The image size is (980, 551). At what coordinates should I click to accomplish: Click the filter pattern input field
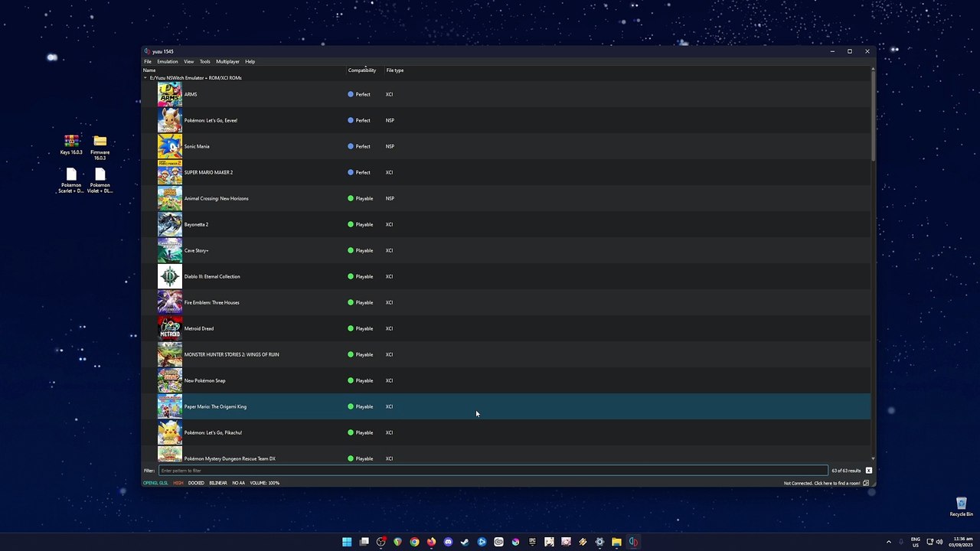[493, 471]
